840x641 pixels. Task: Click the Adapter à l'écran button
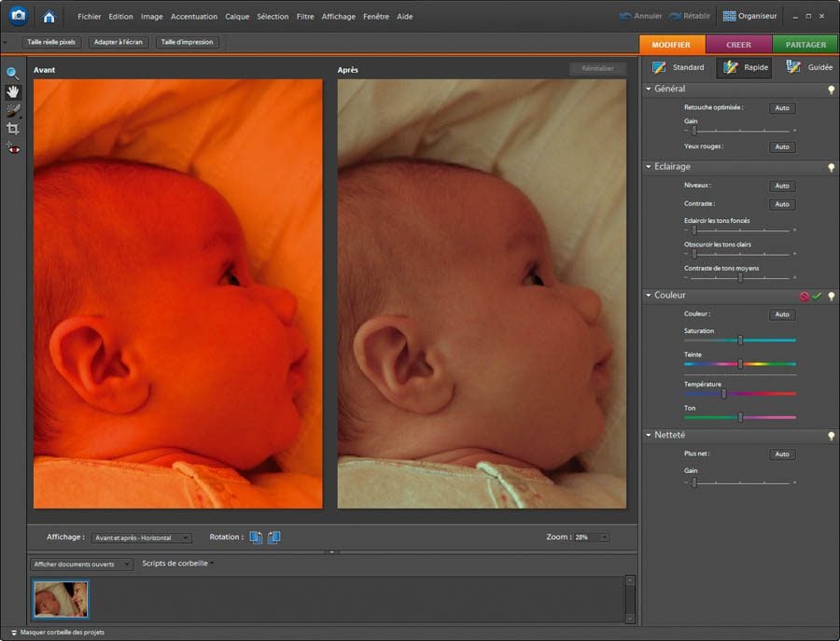click(119, 42)
